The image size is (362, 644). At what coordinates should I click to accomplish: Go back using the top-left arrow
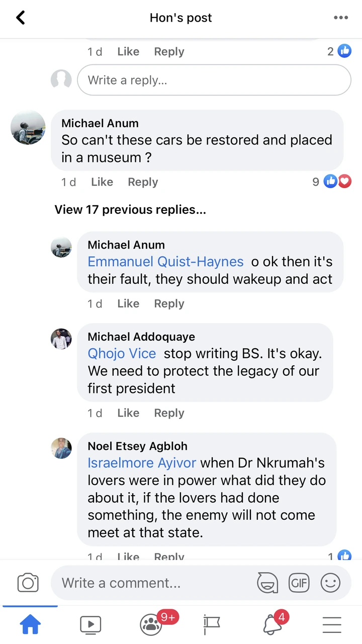coord(21,18)
